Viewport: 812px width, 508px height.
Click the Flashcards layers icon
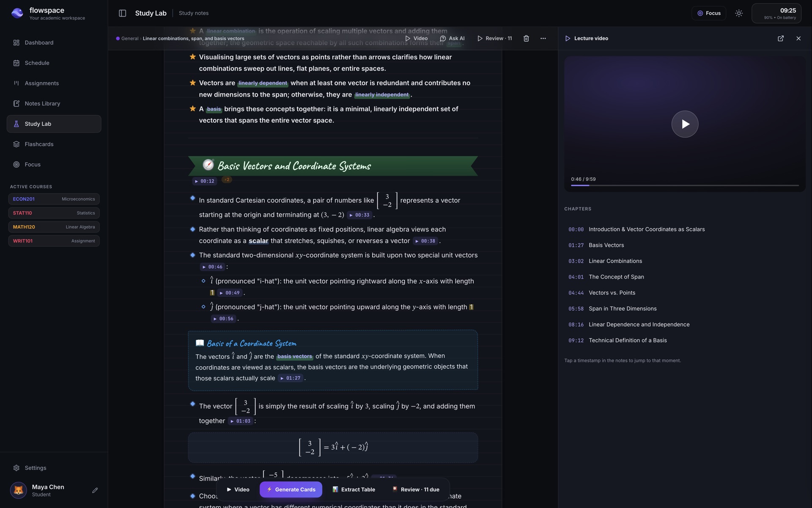pyautogui.click(x=16, y=144)
